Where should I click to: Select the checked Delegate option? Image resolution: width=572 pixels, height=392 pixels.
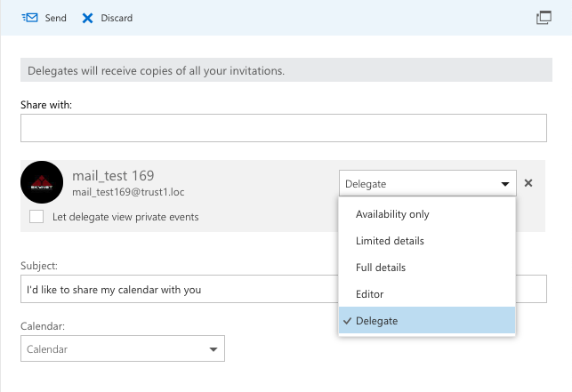point(427,321)
